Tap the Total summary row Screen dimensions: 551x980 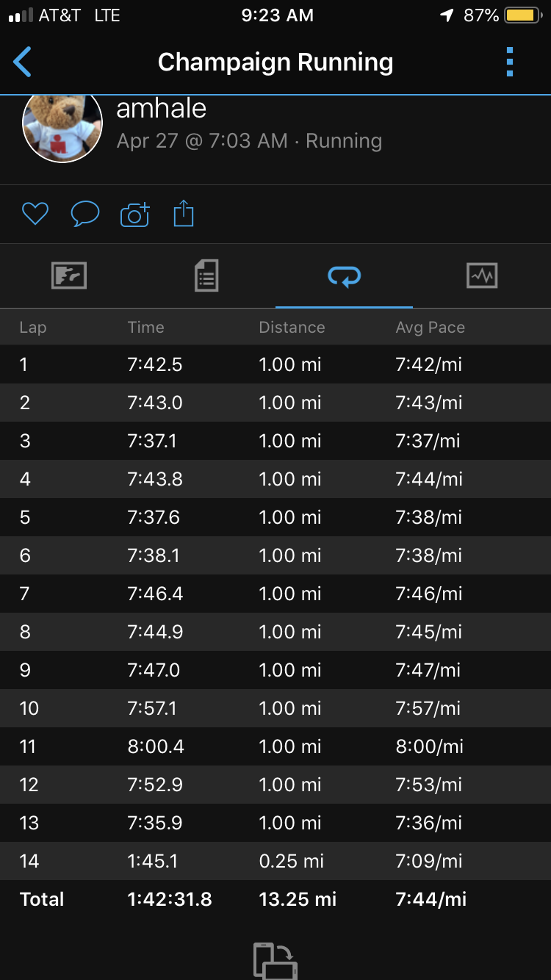tap(275, 899)
